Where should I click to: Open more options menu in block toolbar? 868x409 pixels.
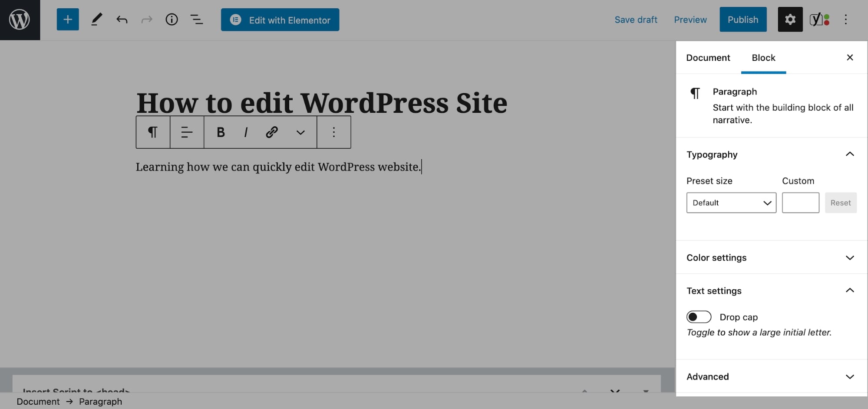click(x=333, y=132)
